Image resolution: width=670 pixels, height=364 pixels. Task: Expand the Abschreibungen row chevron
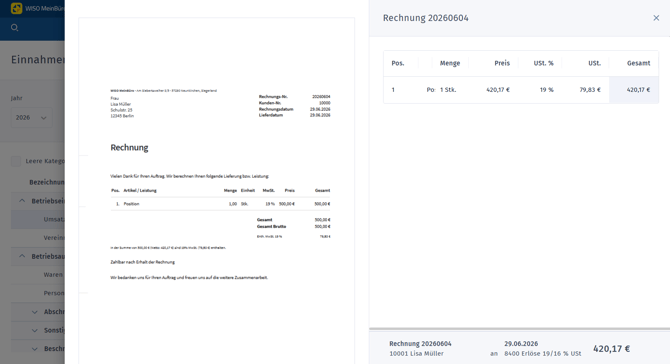coord(35,312)
